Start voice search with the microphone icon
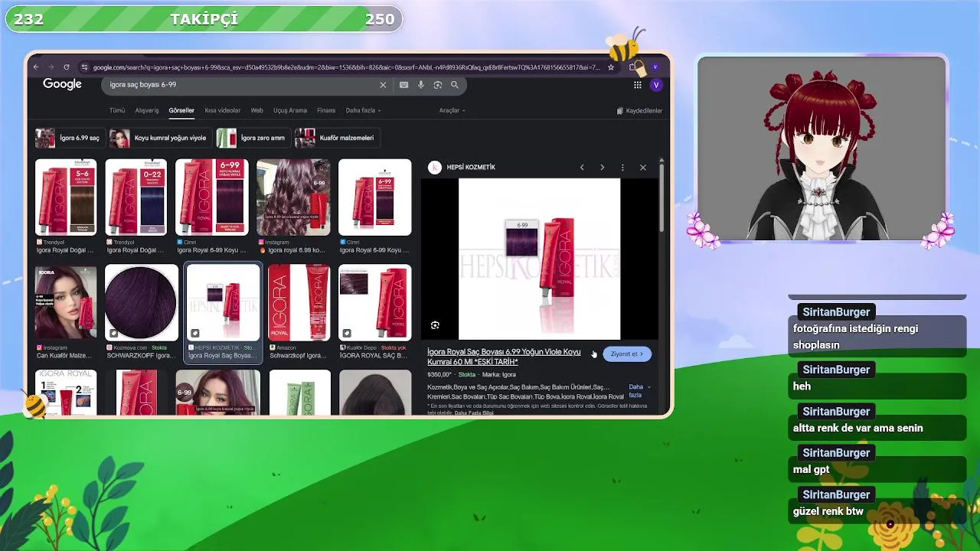This screenshot has width=980, height=551. click(420, 85)
